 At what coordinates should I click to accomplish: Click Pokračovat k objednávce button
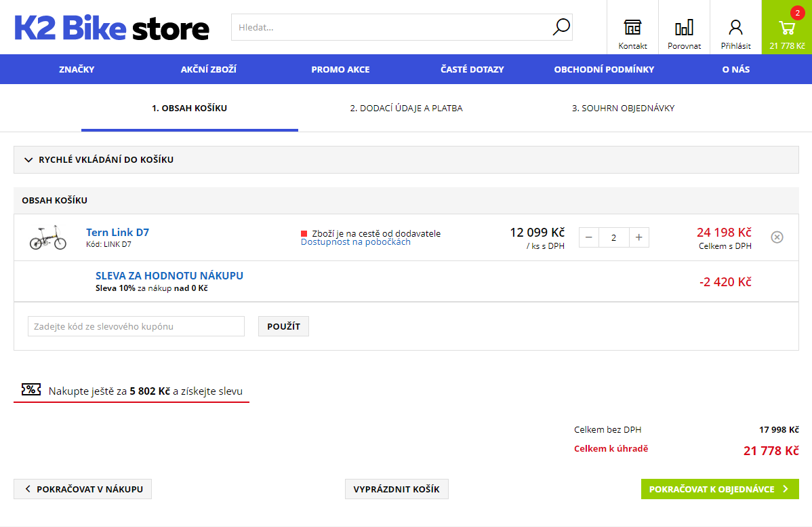pos(720,489)
